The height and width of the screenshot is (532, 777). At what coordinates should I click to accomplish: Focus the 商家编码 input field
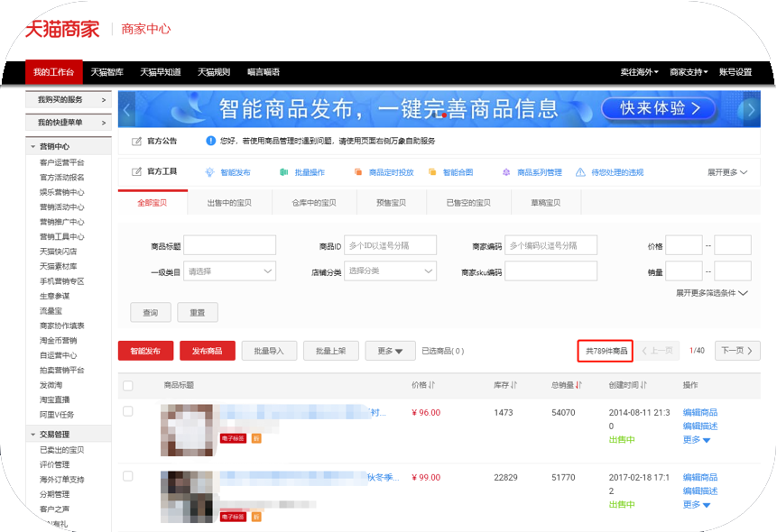click(x=550, y=245)
